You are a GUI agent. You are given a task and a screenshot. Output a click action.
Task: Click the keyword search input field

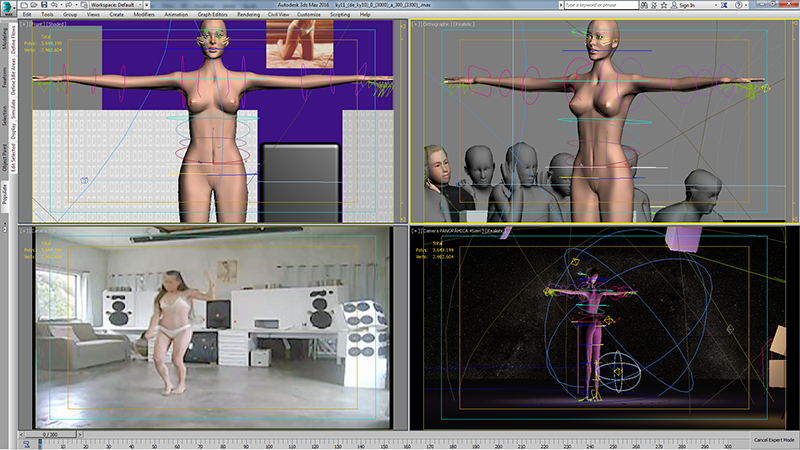point(558,6)
